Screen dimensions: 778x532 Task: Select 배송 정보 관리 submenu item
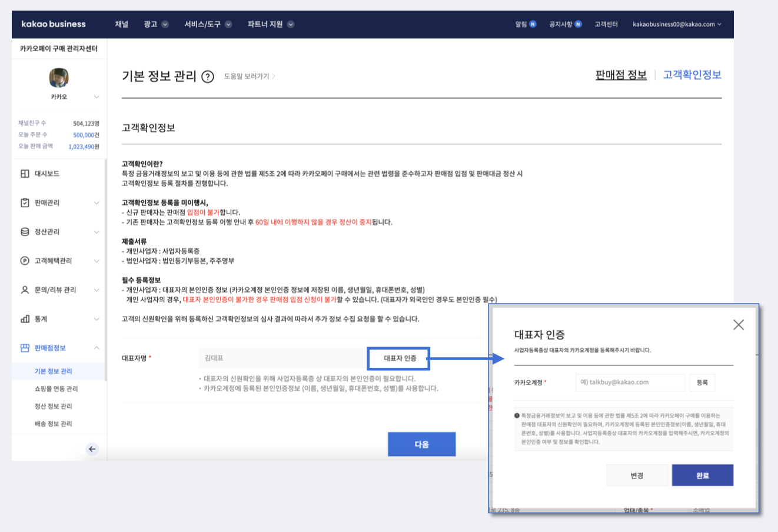pos(53,424)
